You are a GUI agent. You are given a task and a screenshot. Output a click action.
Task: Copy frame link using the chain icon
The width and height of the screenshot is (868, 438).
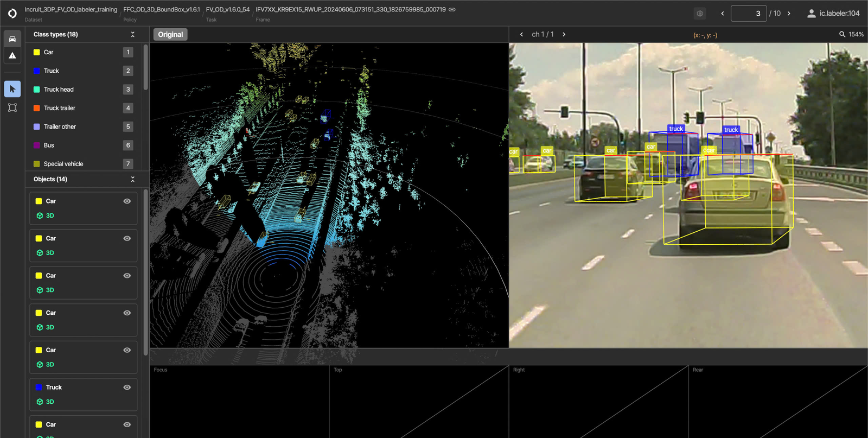(x=452, y=10)
